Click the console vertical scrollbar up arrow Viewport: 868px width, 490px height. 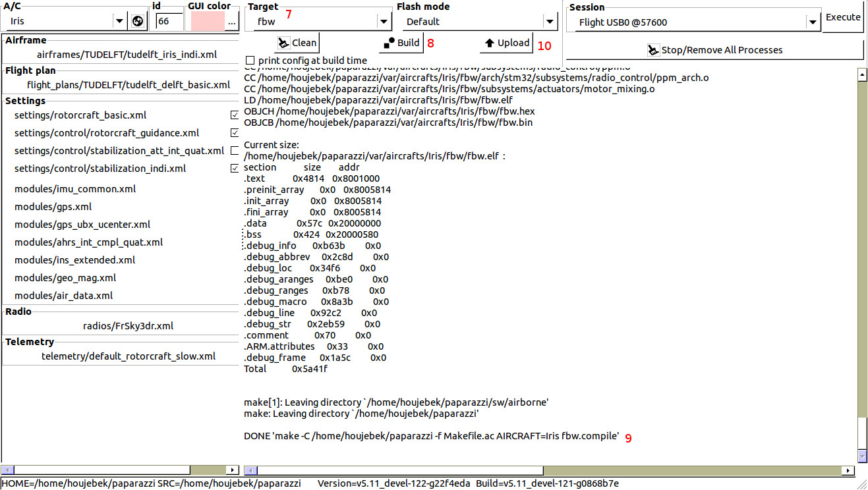tap(862, 75)
